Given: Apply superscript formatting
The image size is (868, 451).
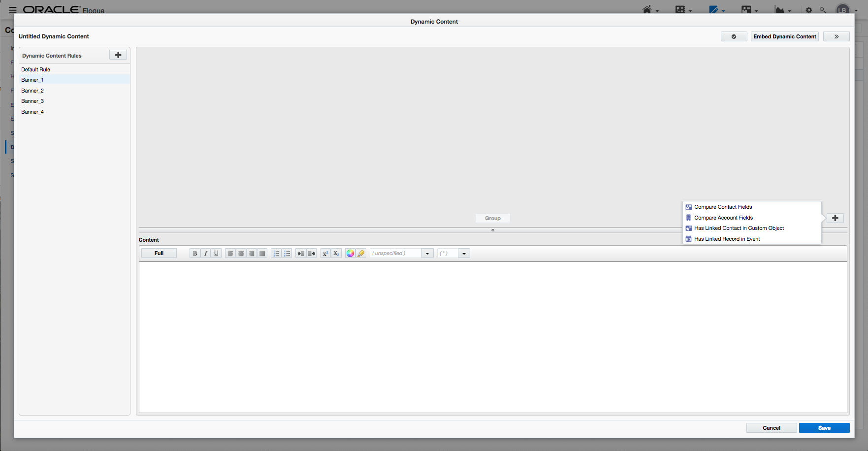Looking at the screenshot, I should coord(325,253).
